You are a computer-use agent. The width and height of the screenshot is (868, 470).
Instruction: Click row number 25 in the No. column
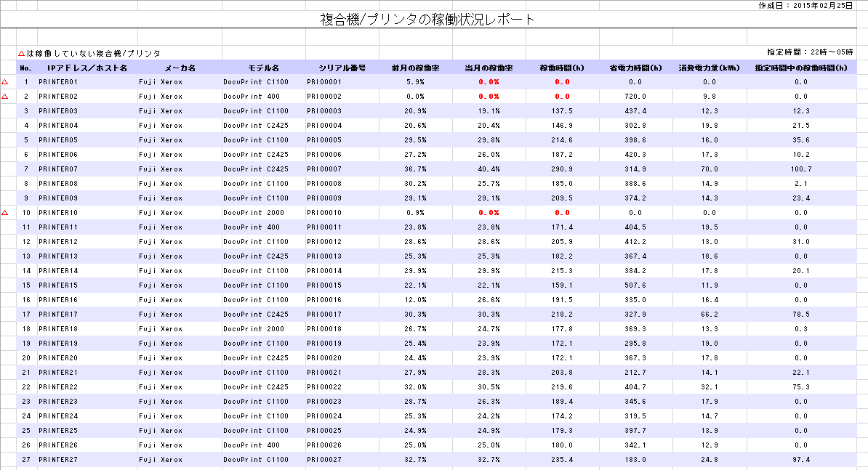[x=26, y=431]
